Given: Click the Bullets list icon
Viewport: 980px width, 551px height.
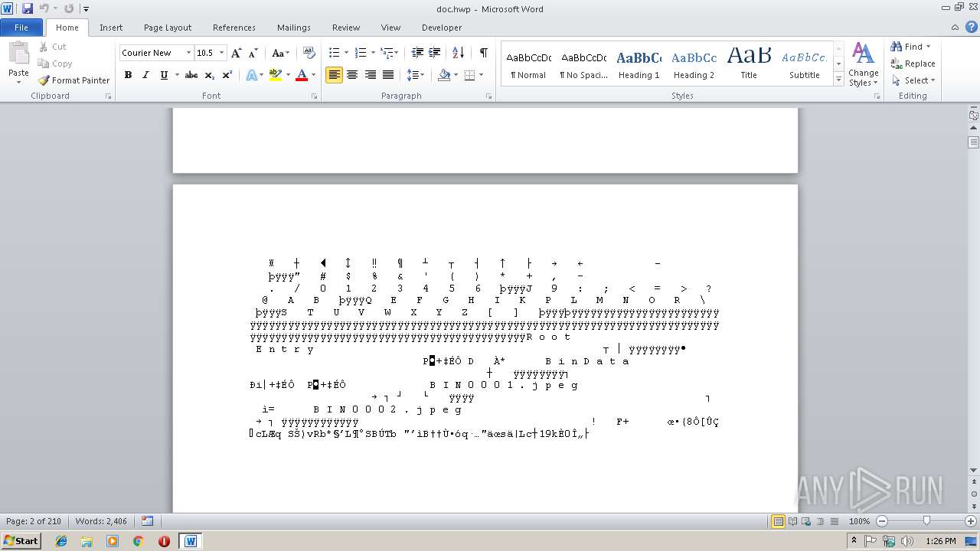Looking at the screenshot, I should [x=334, y=53].
